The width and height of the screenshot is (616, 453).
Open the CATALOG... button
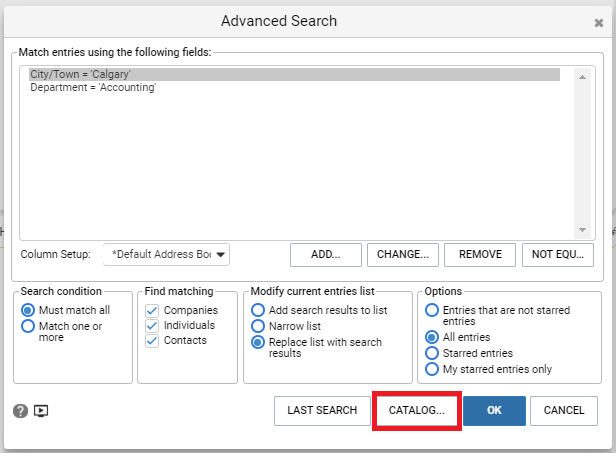(x=417, y=411)
